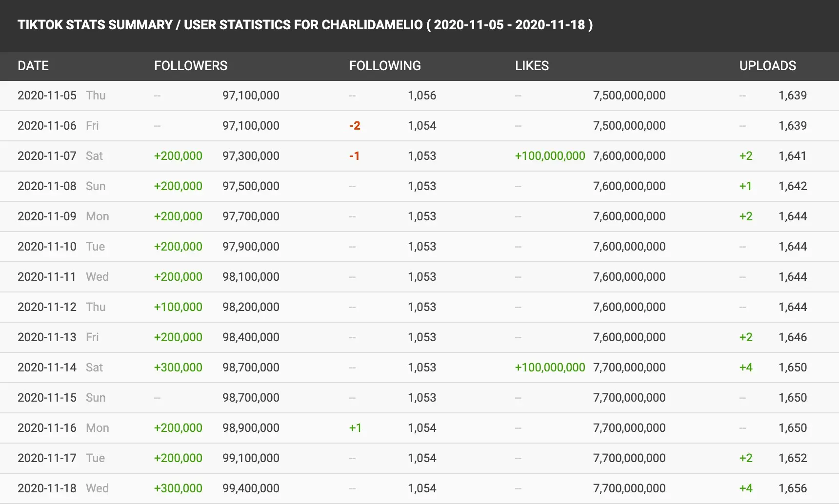Click the -1 following change

355,156
